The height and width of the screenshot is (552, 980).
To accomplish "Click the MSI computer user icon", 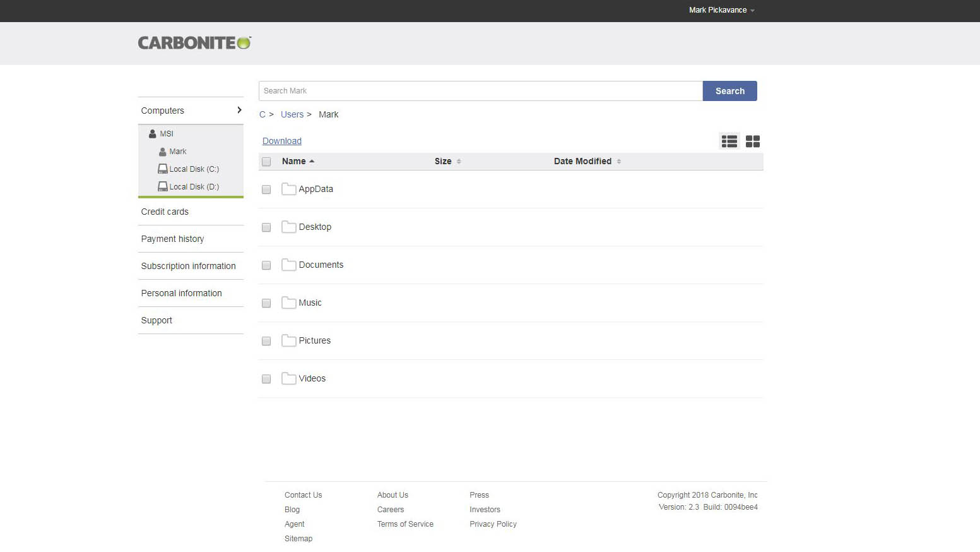I will 152,134.
